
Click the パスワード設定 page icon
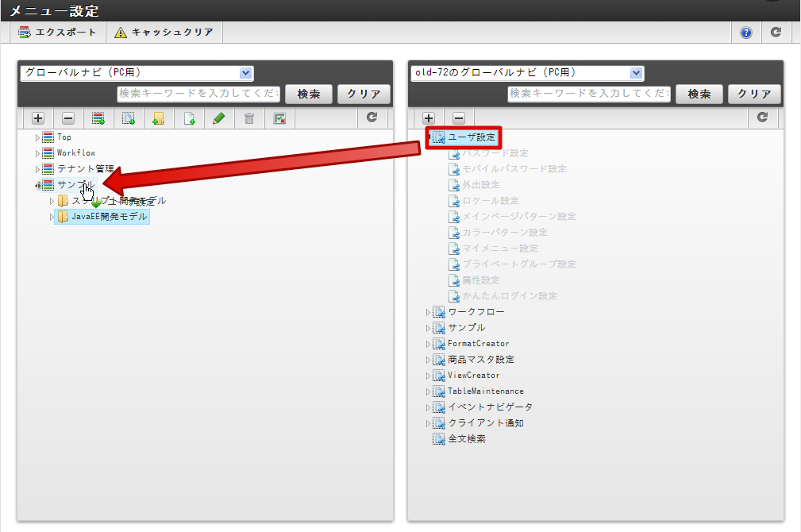pos(454,153)
